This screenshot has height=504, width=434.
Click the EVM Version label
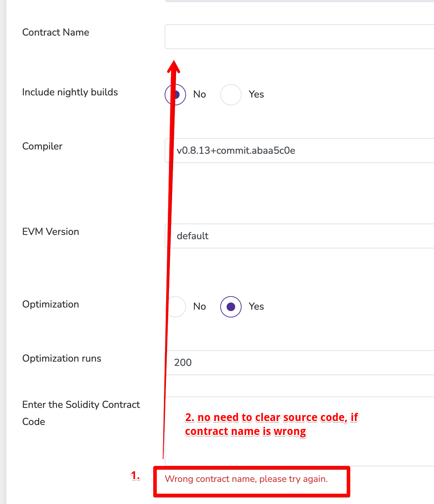(x=51, y=232)
